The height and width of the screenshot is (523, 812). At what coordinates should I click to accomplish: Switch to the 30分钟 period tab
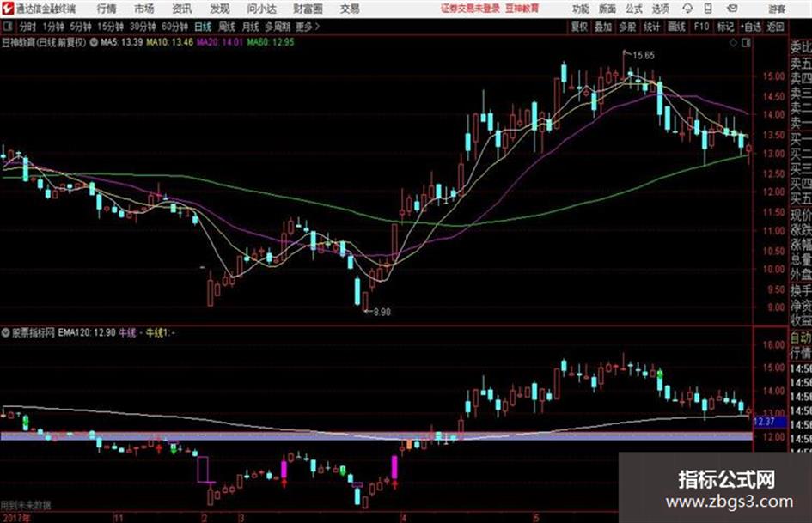pyautogui.click(x=143, y=27)
